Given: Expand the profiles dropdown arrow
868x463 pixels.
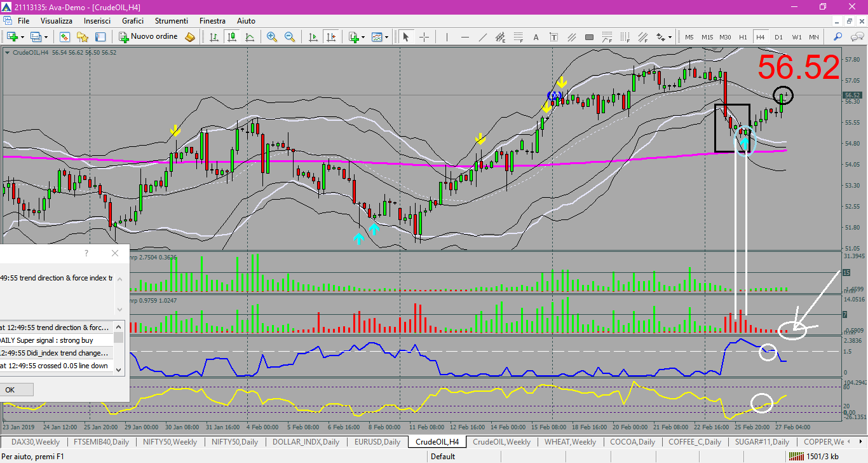Looking at the screenshot, I should coord(45,37).
